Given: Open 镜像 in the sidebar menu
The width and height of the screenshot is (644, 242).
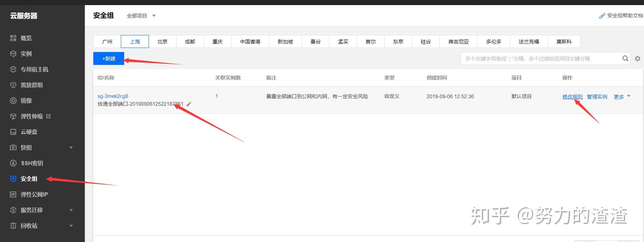Looking at the screenshot, I should click(26, 101).
